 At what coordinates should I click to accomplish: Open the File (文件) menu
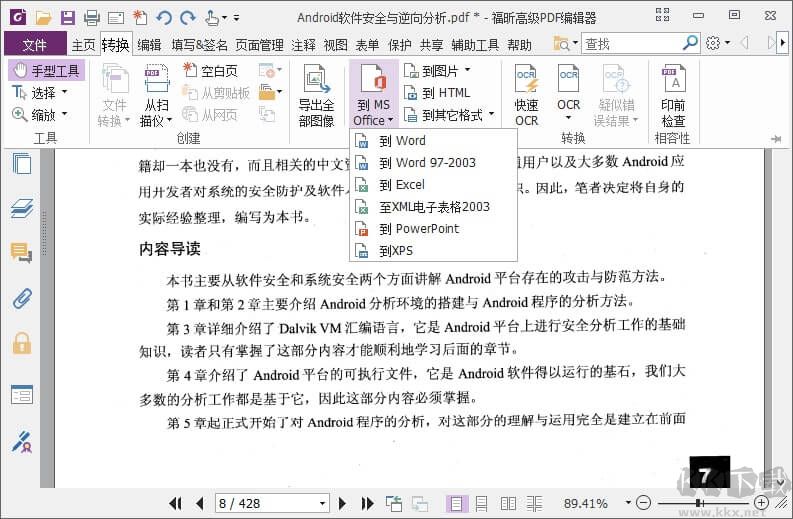[35, 45]
